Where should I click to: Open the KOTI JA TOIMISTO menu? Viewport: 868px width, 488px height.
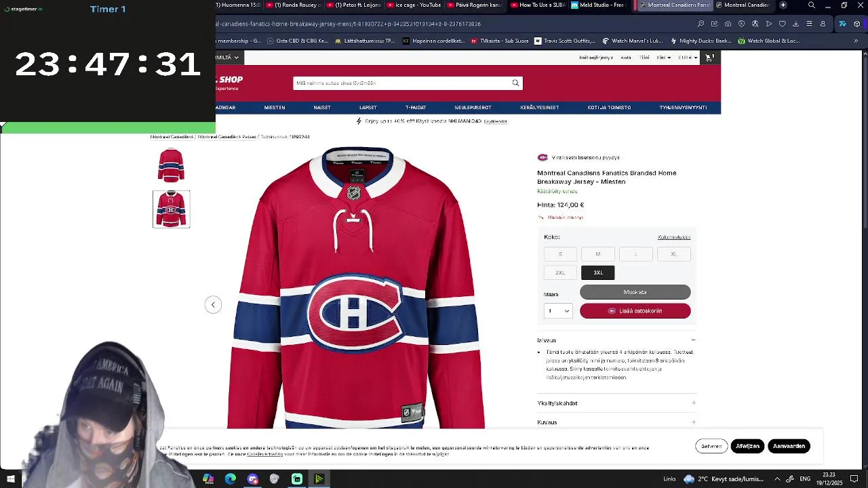(609, 108)
